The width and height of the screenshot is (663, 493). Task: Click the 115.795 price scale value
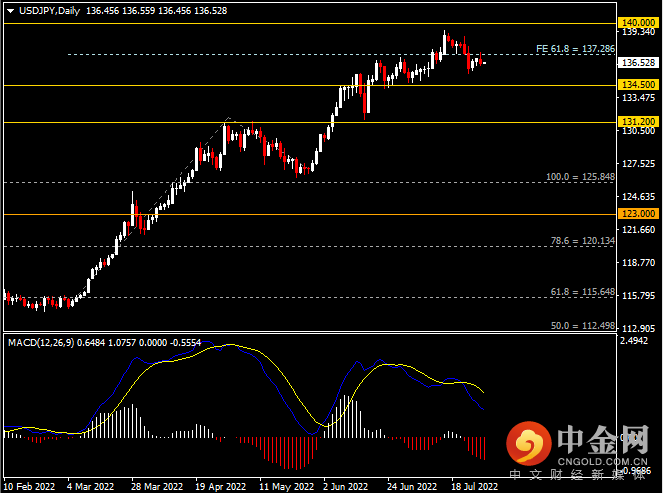[638, 296]
